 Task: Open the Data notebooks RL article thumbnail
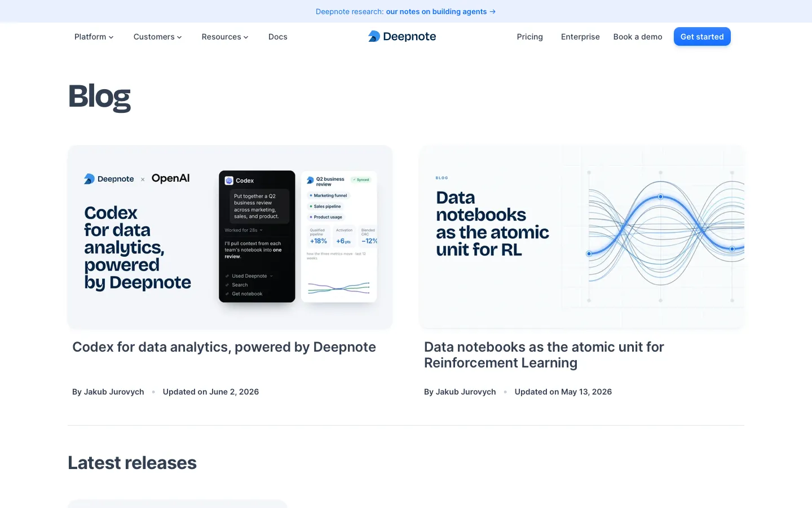coord(582,237)
